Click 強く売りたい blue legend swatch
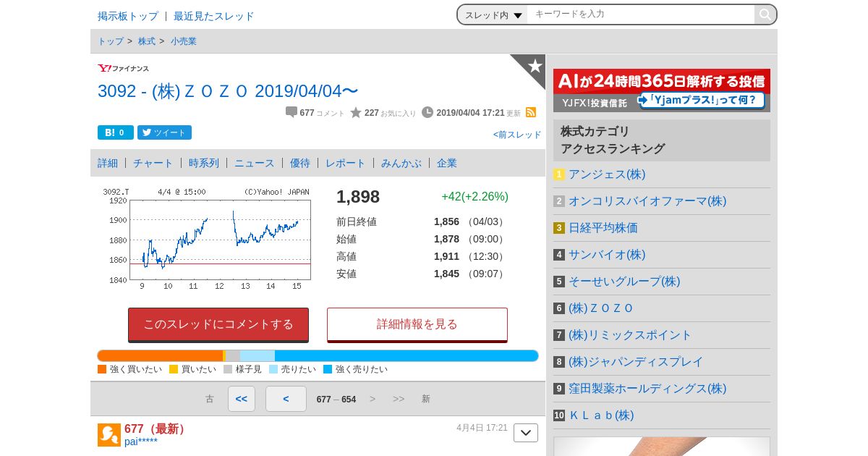This screenshot has width=868, height=456. click(328, 369)
